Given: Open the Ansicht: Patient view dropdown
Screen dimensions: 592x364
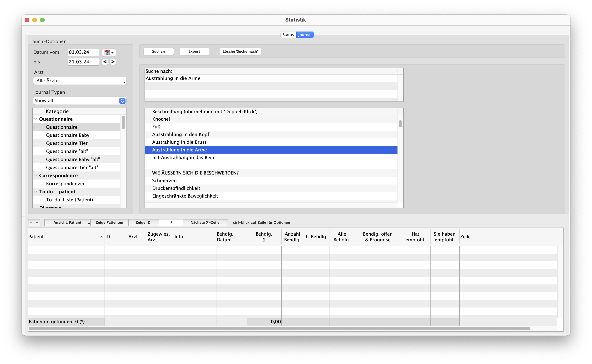Looking at the screenshot, I should (67, 222).
